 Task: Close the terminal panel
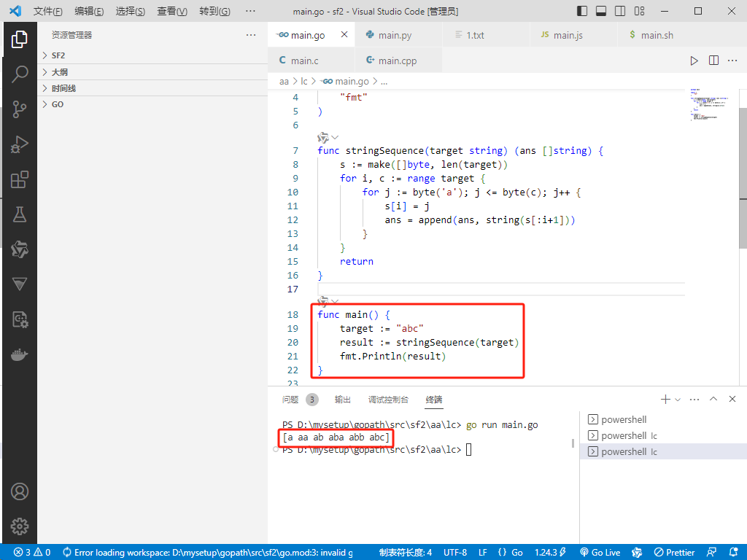tap(732, 399)
